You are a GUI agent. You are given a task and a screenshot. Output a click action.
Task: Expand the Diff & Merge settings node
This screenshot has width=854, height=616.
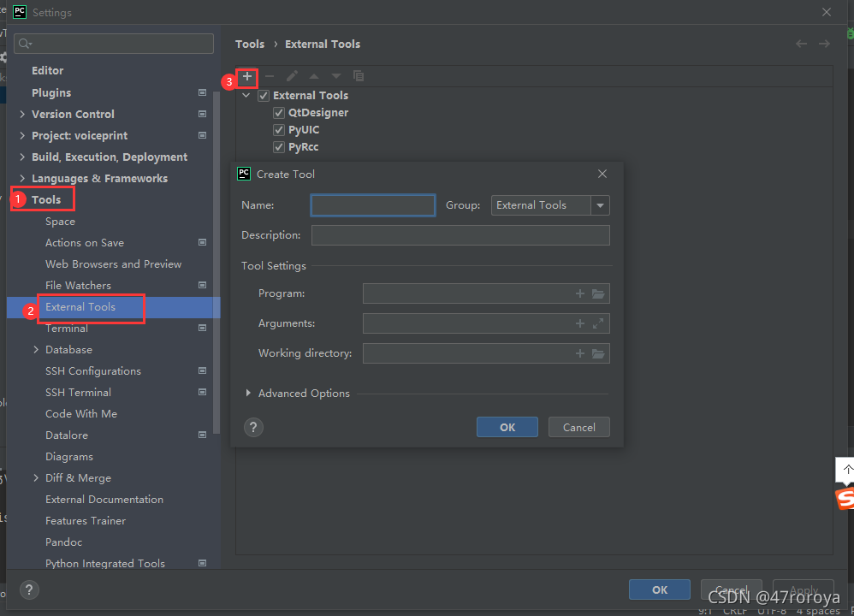click(x=36, y=477)
